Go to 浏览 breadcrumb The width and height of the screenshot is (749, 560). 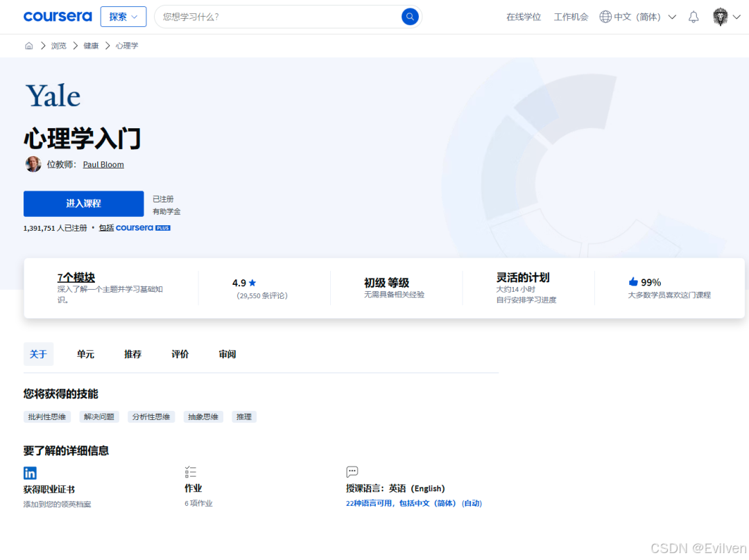pos(59,46)
